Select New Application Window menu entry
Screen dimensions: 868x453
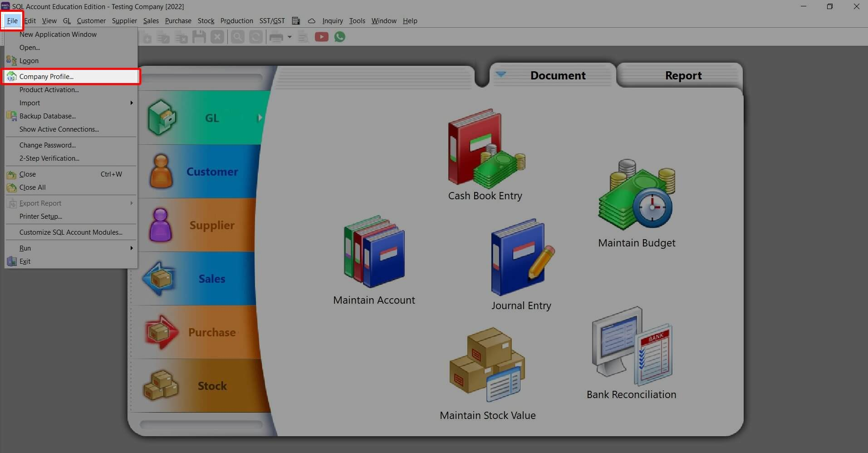pyautogui.click(x=71, y=34)
